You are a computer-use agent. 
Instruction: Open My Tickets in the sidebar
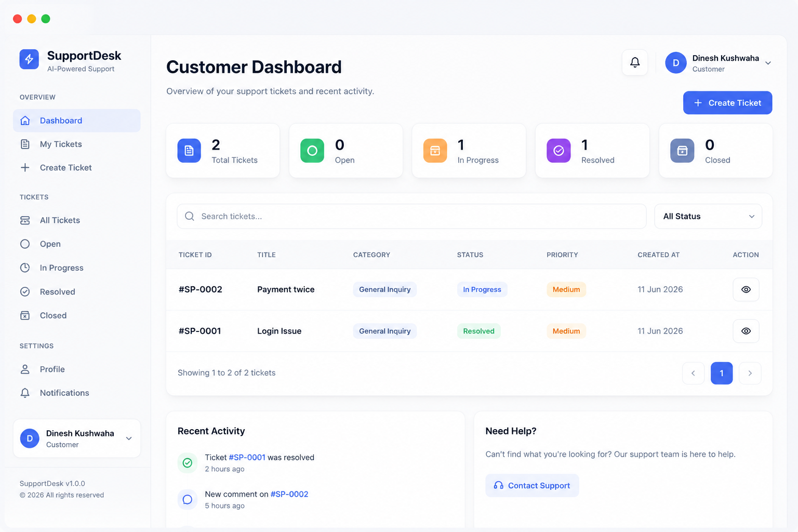click(77, 144)
